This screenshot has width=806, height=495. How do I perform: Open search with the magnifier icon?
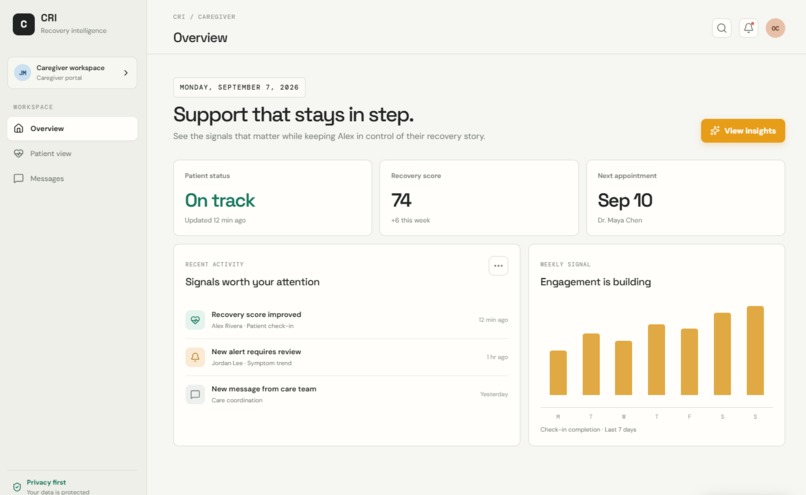[x=722, y=28]
